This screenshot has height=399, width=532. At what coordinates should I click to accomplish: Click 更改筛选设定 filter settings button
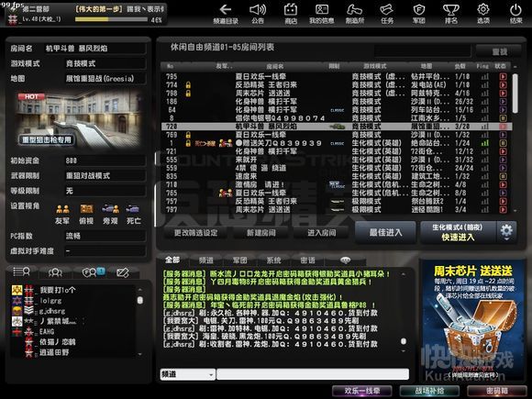(x=195, y=233)
